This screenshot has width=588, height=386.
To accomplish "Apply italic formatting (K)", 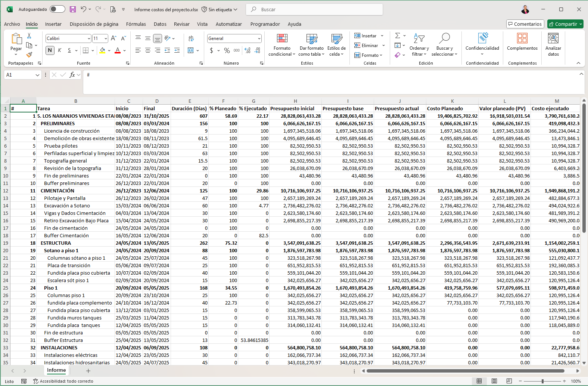I will (x=59, y=50).
